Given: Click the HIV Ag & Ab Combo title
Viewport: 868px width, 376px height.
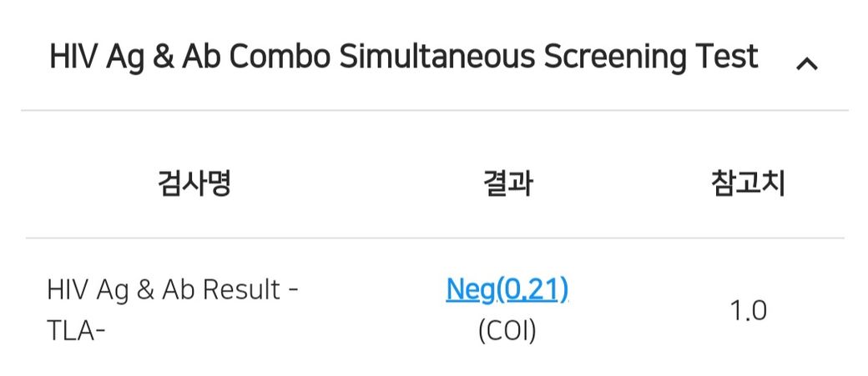Looking at the screenshot, I should [403, 57].
